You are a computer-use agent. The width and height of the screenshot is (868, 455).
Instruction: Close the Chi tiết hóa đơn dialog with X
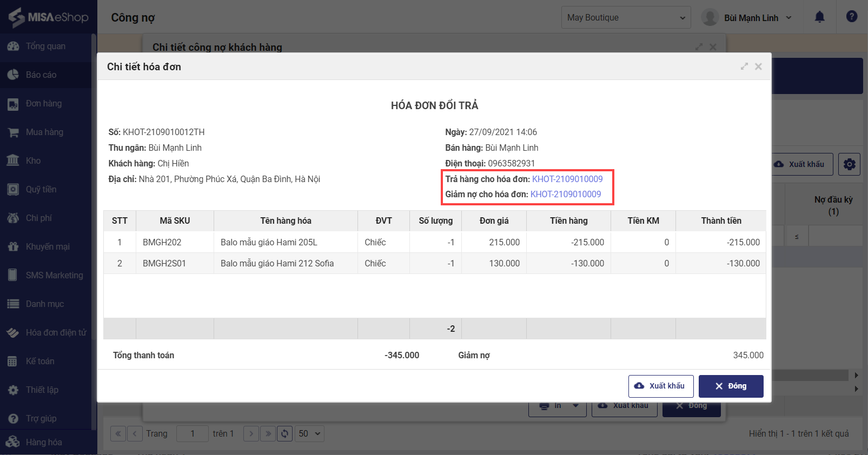(x=758, y=66)
